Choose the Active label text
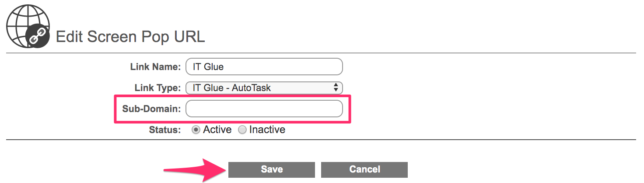 217,130
